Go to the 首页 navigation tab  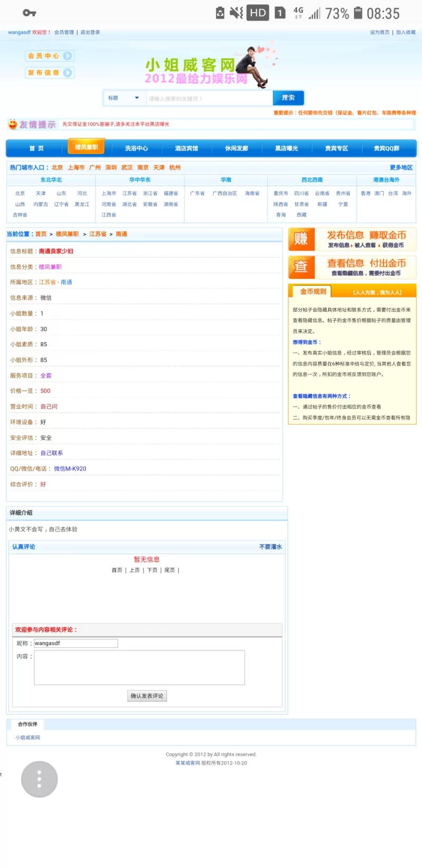coord(36,148)
